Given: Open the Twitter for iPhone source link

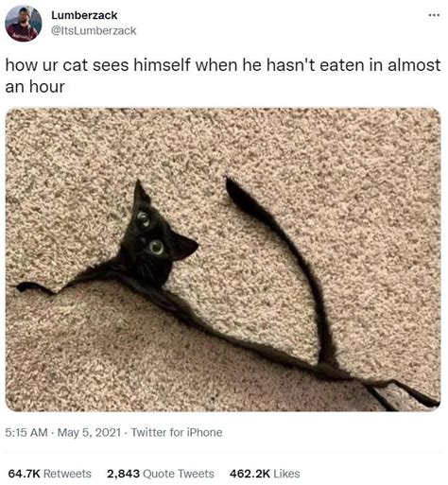Looking at the screenshot, I should coord(177,432).
